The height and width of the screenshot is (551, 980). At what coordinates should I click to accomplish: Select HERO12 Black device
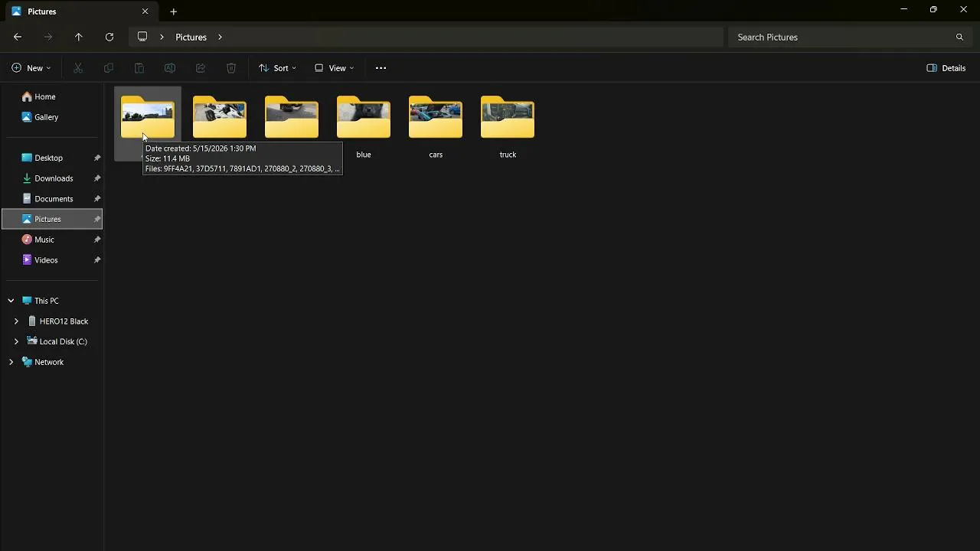pos(57,321)
